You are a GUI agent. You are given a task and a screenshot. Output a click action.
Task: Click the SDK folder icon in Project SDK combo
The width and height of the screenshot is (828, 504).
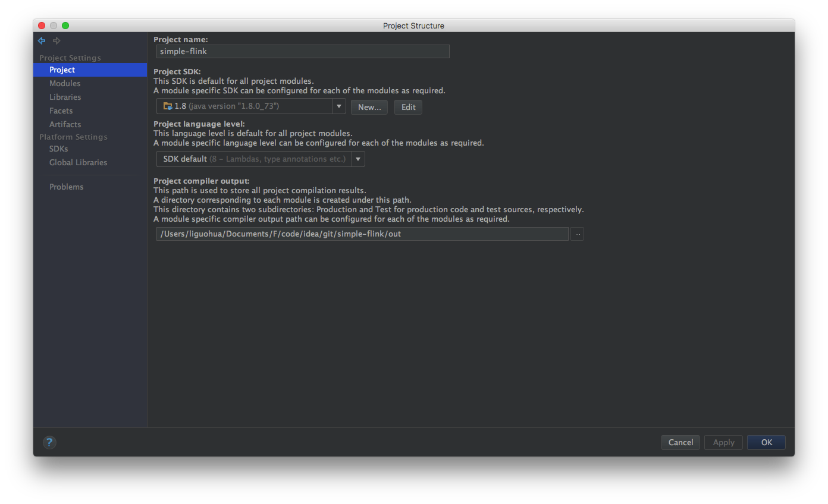168,106
